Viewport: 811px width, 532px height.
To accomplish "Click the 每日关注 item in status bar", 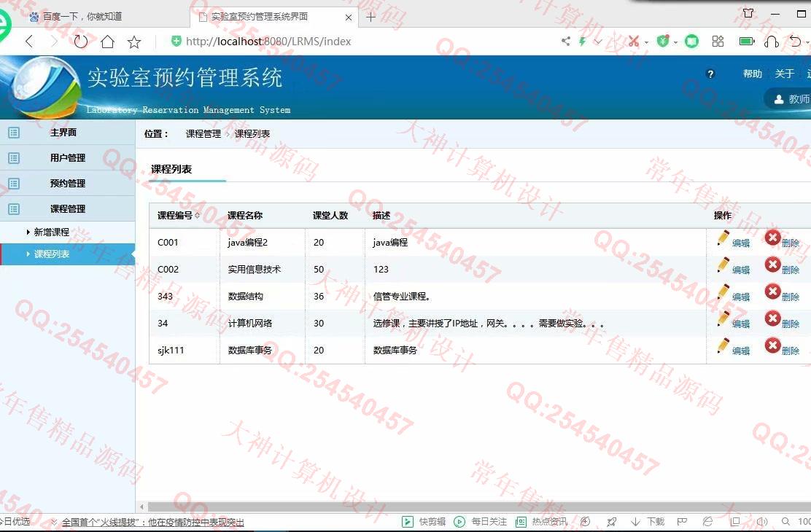I will (481, 522).
